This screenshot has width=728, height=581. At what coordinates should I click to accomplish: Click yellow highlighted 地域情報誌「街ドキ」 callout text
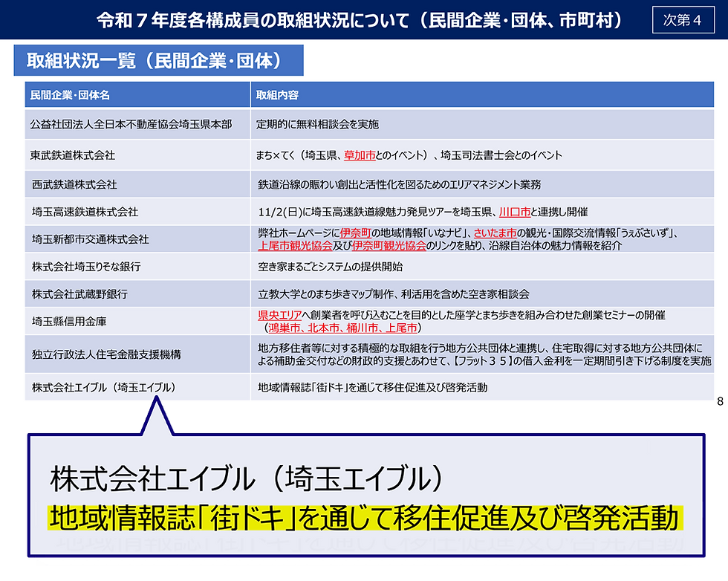[x=365, y=519]
